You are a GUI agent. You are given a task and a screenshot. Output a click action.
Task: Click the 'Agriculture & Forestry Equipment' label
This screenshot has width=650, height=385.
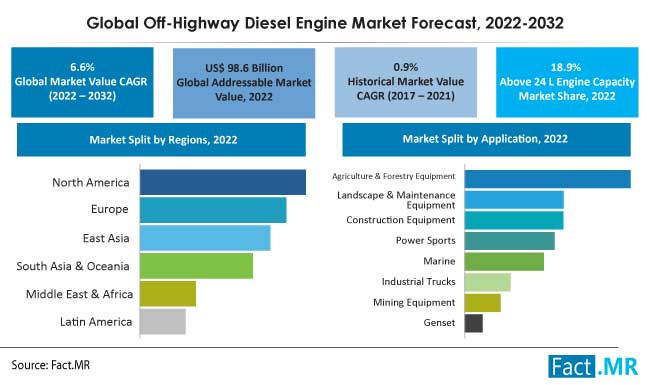coord(394,176)
